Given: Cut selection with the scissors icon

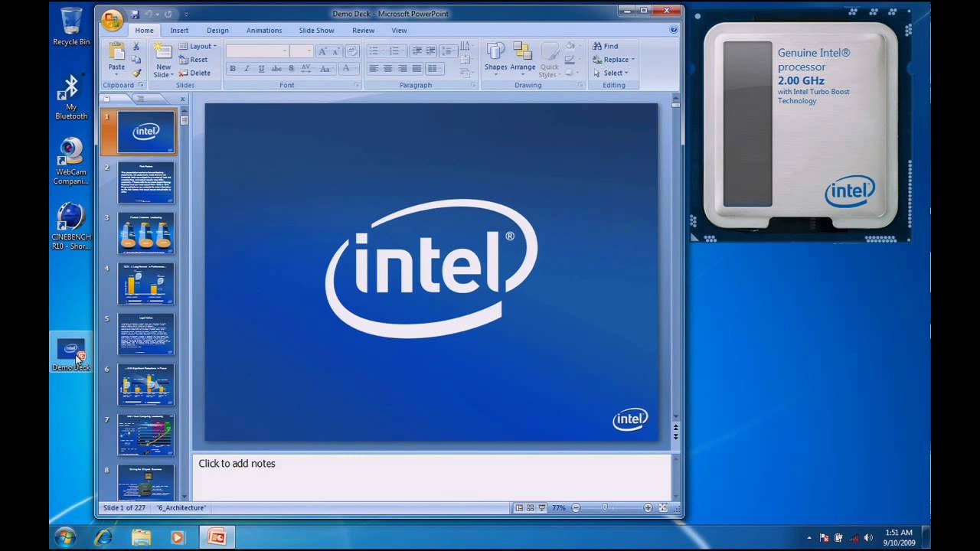Looking at the screenshot, I should click(x=136, y=47).
